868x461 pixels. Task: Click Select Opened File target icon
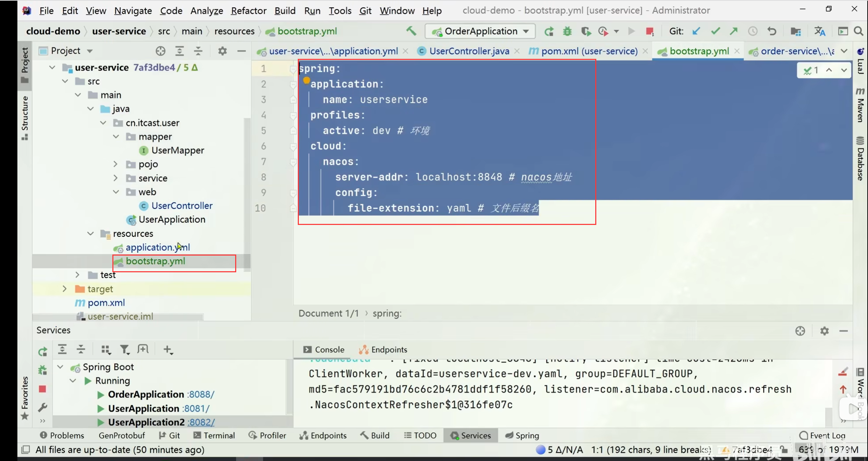[160, 51]
